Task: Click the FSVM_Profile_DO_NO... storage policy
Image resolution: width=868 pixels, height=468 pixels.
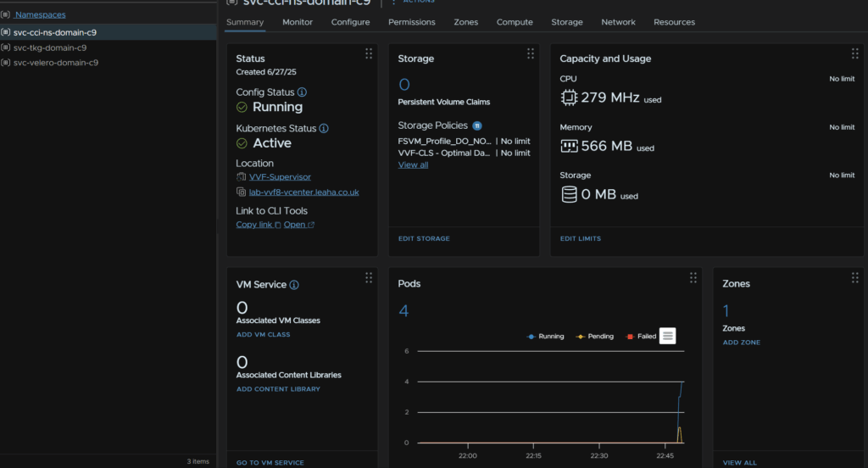Action: 444,142
